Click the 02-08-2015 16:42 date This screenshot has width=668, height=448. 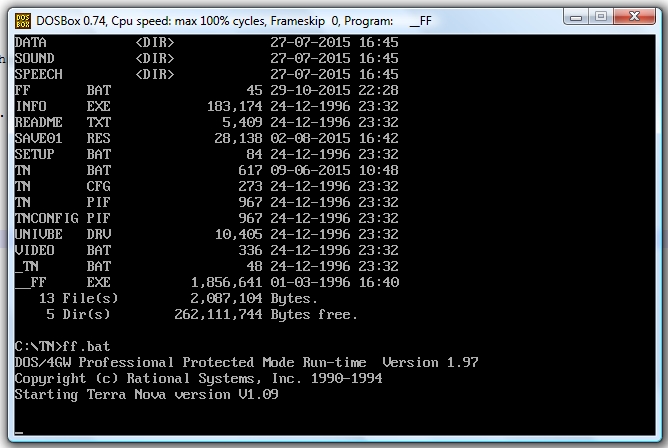tap(334, 138)
